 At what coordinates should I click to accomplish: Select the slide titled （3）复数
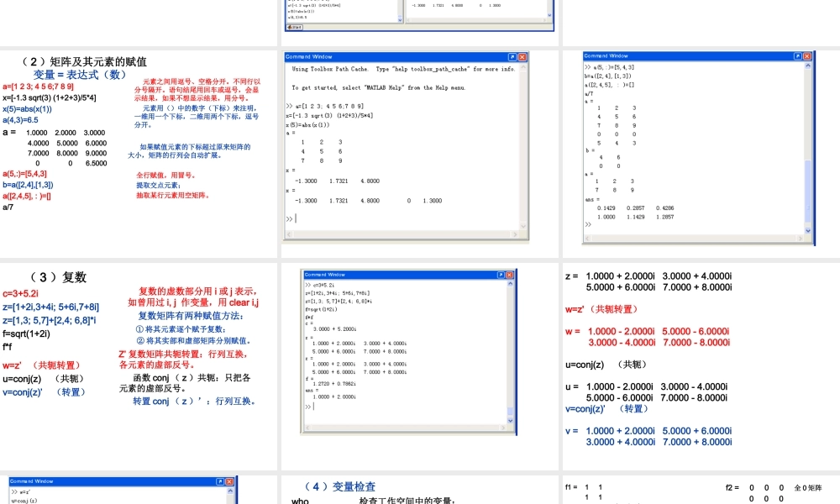pyautogui.click(x=139, y=366)
